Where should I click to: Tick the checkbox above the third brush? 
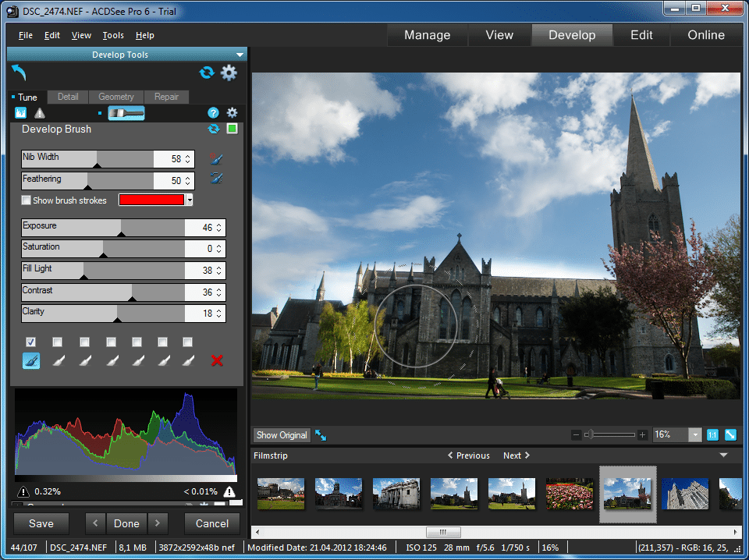[84, 342]
